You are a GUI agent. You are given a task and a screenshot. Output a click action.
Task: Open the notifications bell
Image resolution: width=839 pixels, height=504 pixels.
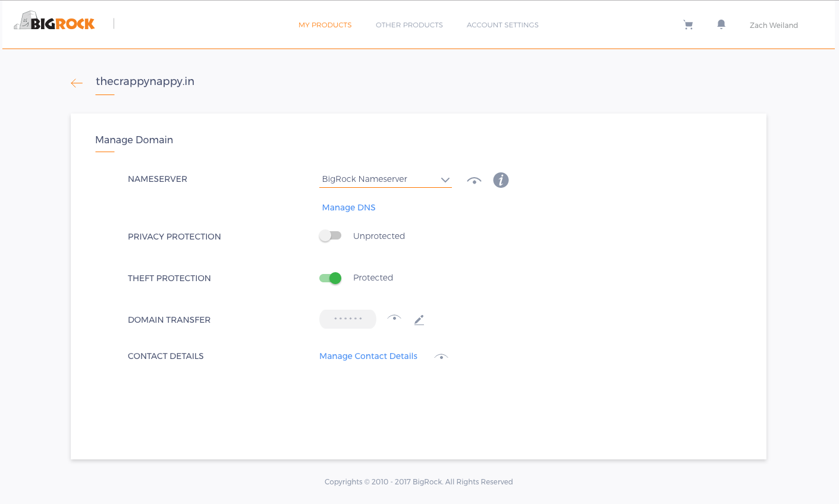coord(721,24)
